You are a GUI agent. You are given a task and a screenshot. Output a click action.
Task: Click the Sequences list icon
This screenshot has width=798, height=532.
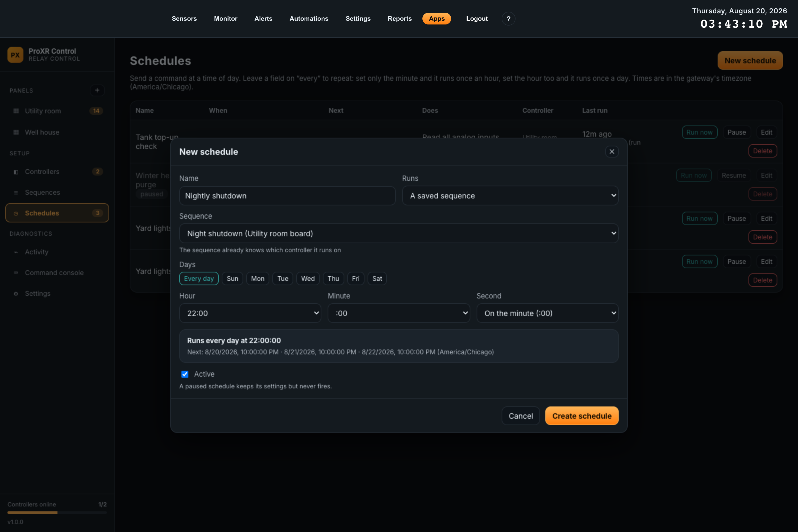[16, 192]
